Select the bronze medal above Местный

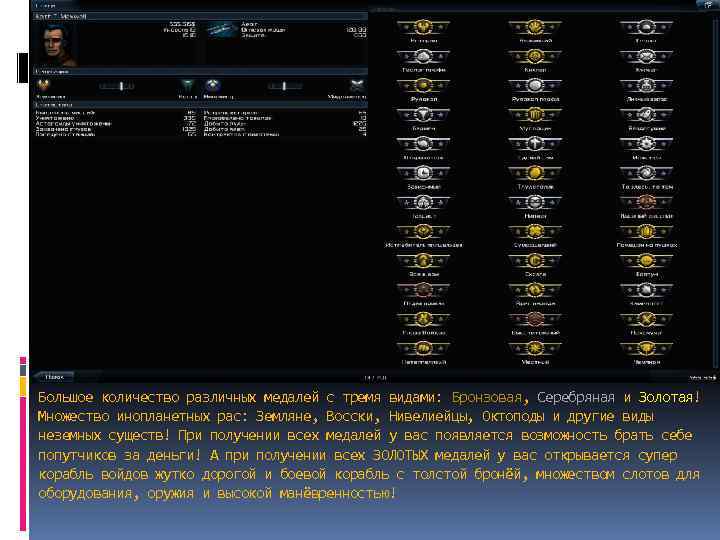(x=534, y=320)
